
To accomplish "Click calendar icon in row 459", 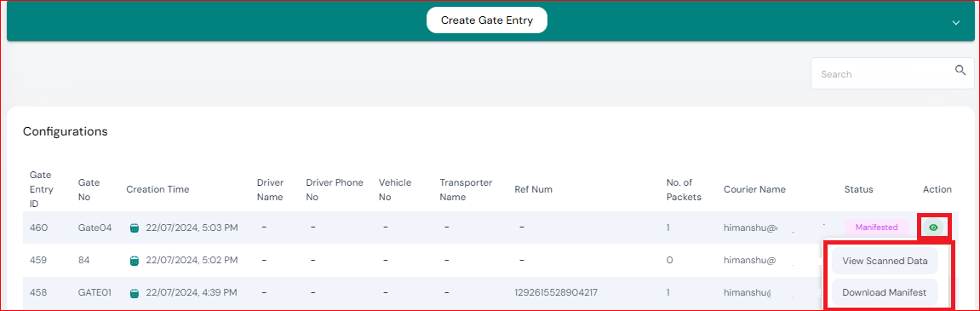I will (x=134, y=261).
